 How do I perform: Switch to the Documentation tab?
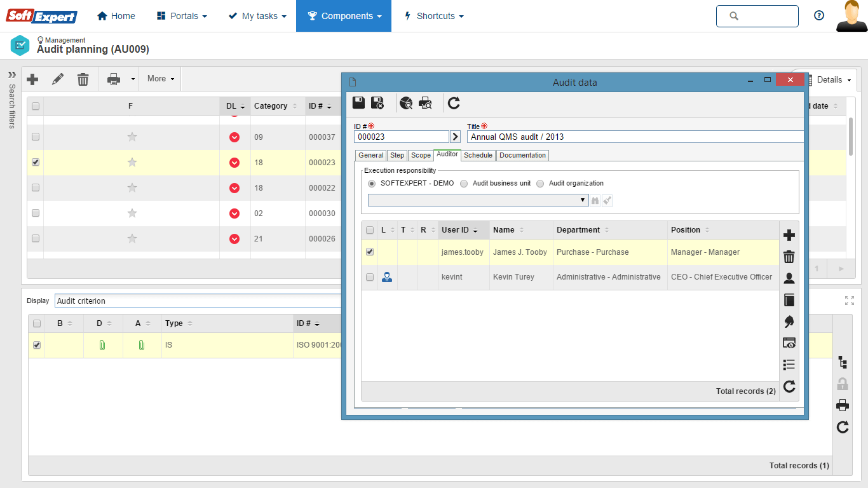[x=522, y=155]
